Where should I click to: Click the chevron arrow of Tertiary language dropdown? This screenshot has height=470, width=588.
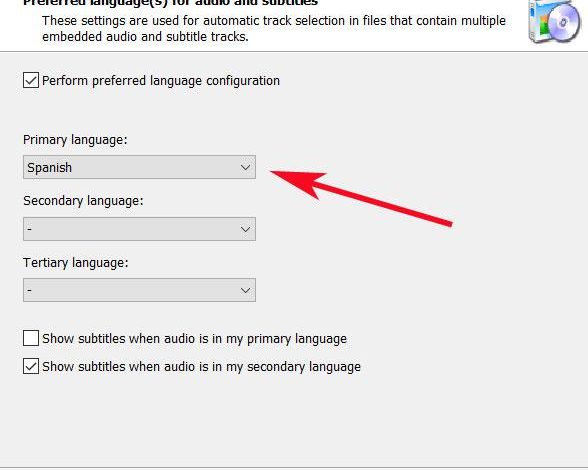pyautogui.click(x=245, y=290)
